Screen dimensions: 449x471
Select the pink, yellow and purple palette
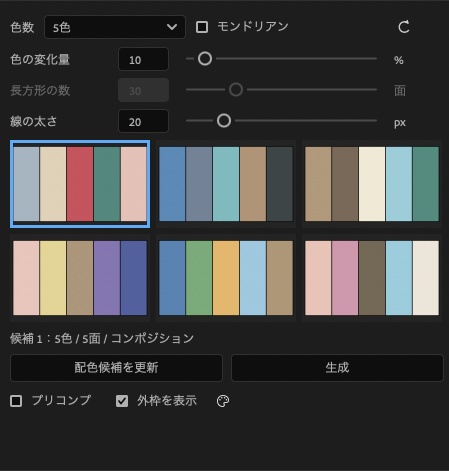80,278
